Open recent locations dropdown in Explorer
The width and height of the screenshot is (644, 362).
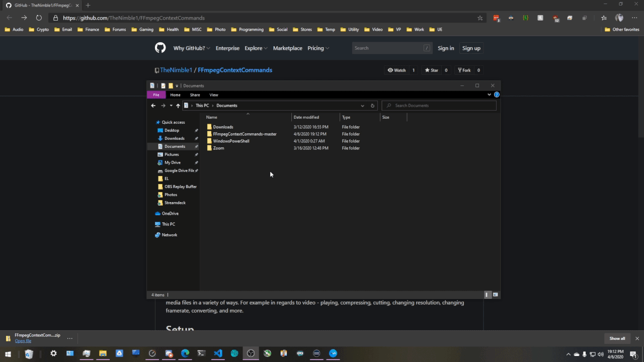click(x=171, y=106)
